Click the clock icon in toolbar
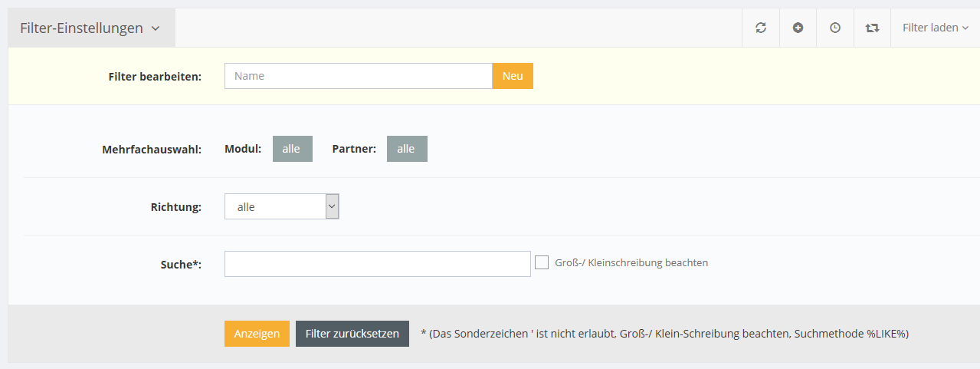The width and height of the screenshot is (980, 369). pyautogui.click(x=835, y=28)
